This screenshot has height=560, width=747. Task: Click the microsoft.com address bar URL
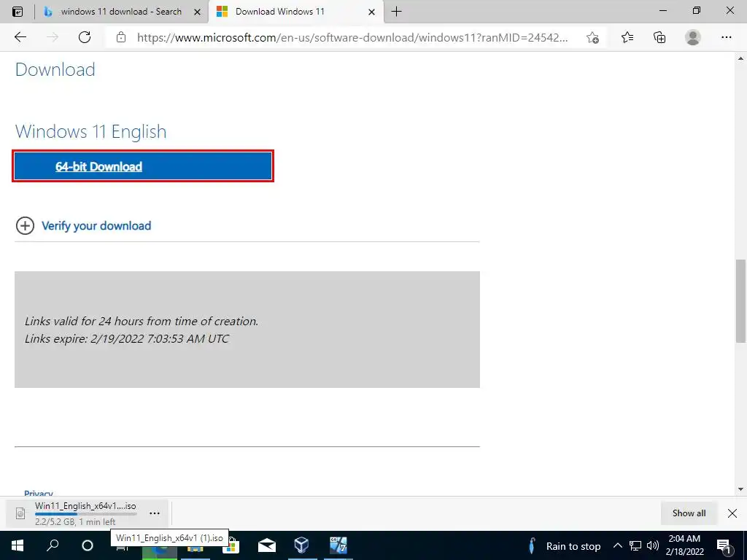tap(352, 38)
